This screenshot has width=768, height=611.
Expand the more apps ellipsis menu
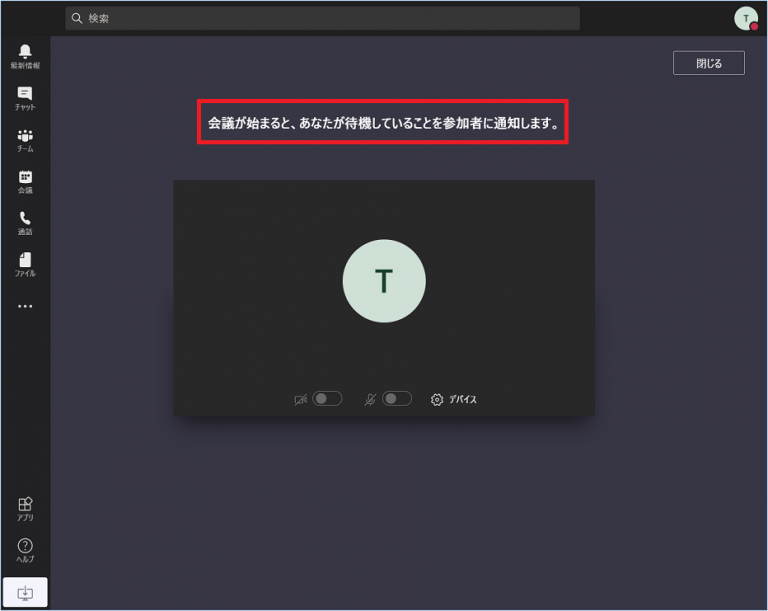[25, 306]
